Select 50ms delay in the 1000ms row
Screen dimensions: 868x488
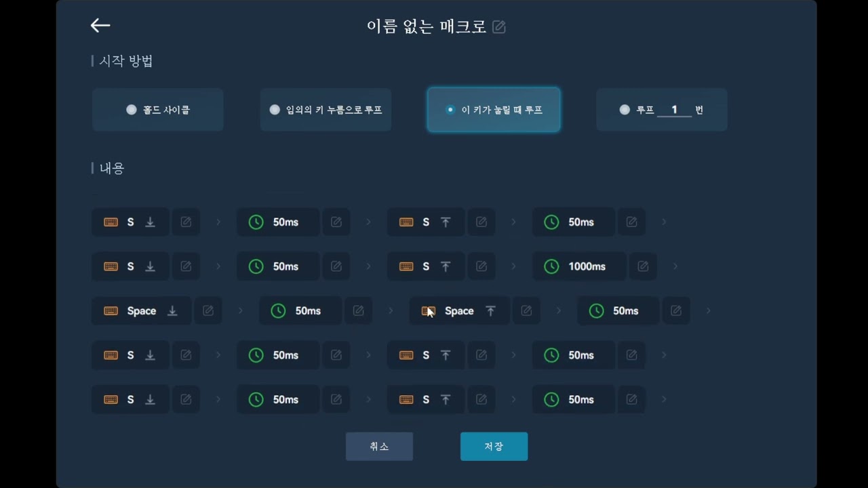pyautogui.click(x=278, y=266)
